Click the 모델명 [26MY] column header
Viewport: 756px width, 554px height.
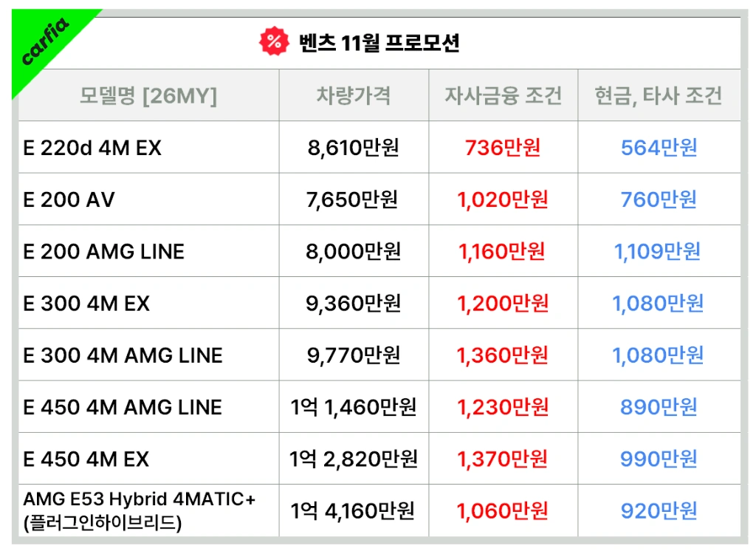[148, 95]
